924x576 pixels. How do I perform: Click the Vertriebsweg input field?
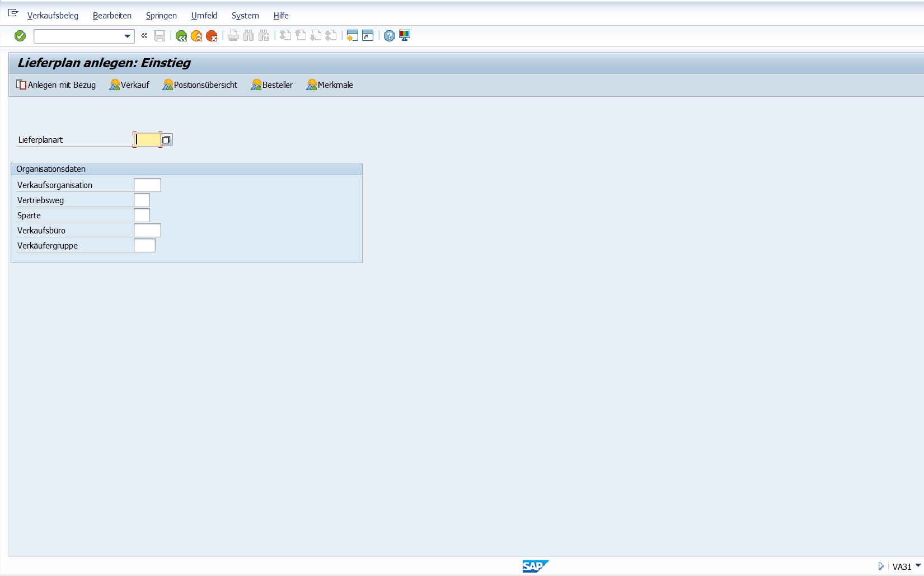click(x=142, y=200)
